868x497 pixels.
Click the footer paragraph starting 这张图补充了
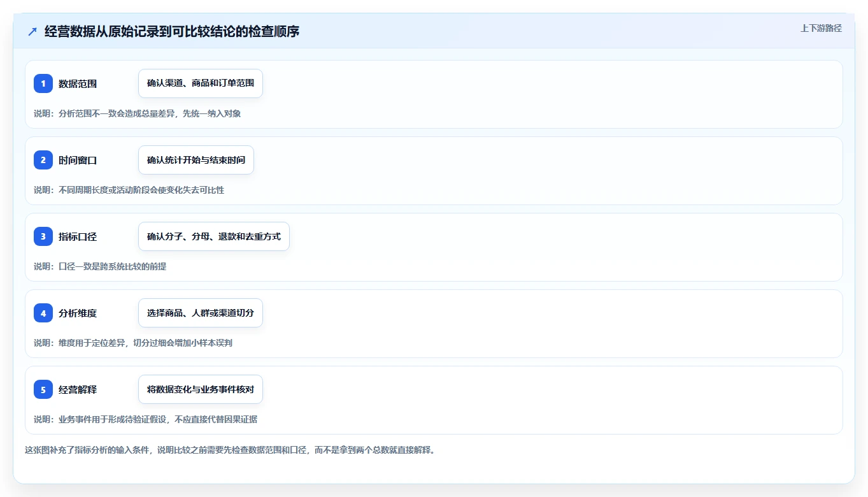pyautogui.click(x=230, y=450)
